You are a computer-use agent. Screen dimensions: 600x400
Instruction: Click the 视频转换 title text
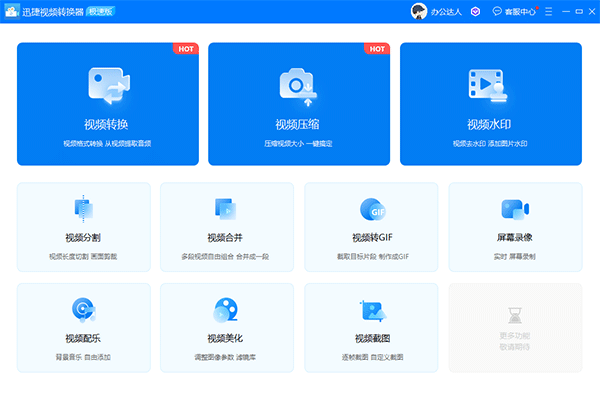click(x=106, y=124)
